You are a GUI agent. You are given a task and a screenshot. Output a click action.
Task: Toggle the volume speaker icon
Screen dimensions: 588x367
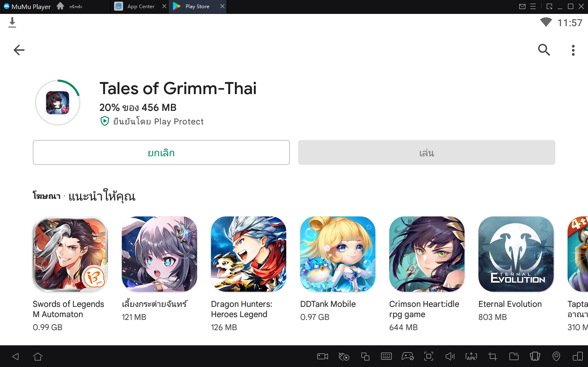[x=450, y=356]
